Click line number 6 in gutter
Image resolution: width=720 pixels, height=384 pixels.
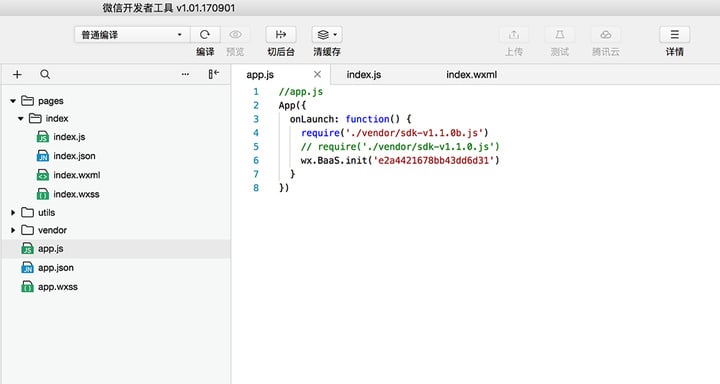(256, 160)
